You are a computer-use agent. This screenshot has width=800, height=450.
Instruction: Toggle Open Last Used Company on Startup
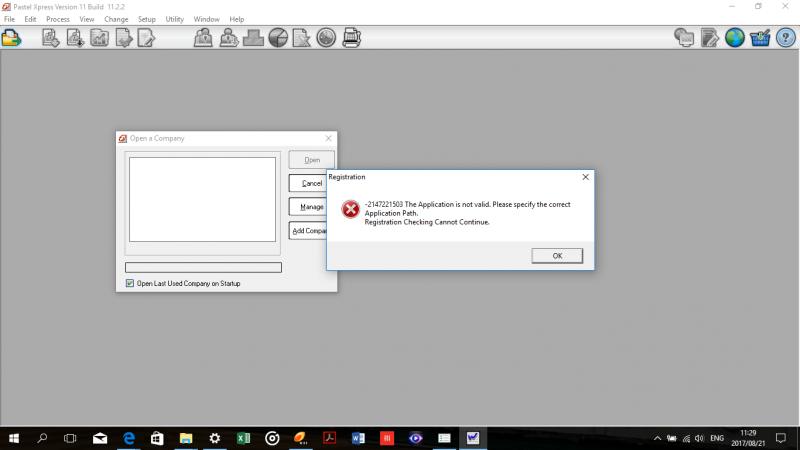[130, 283]
